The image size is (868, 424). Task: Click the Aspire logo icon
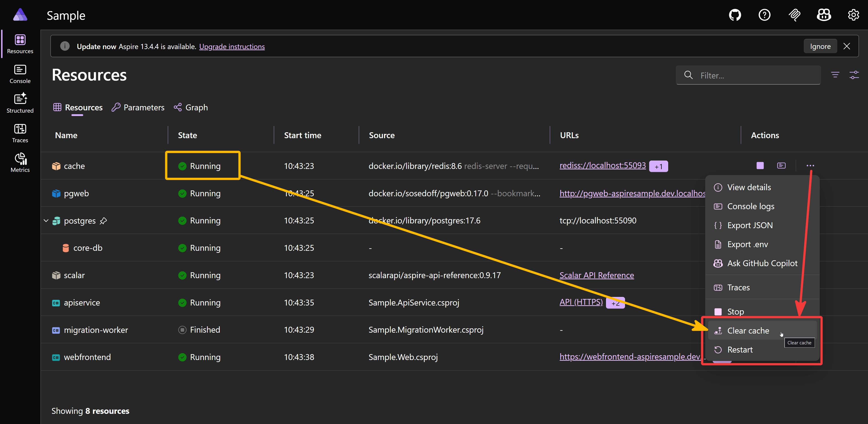click(20, 15)
